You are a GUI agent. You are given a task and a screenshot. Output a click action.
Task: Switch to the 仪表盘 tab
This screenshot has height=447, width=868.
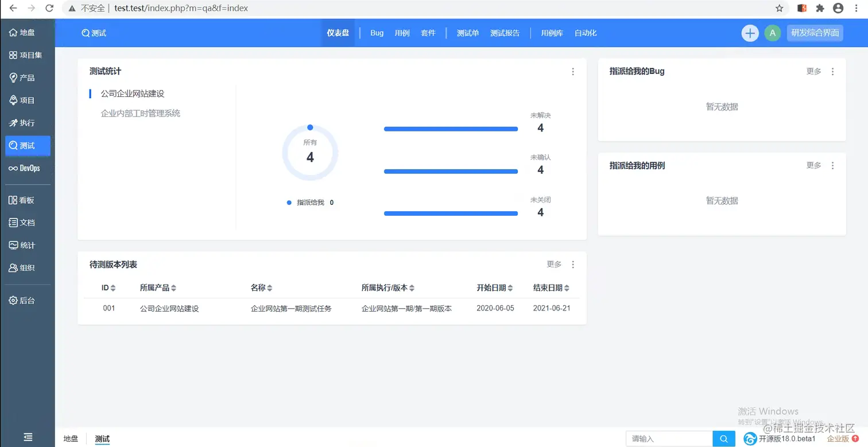pyautogui.click(x=338, y=33)
